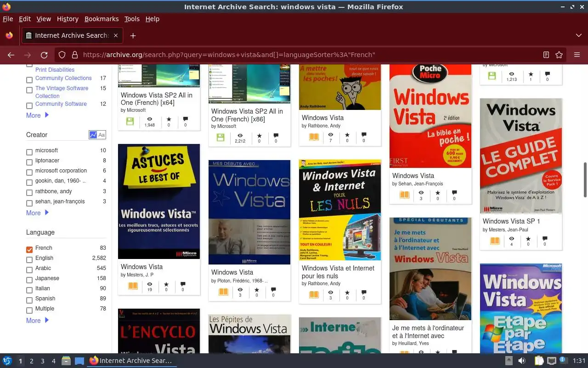Expand More under the Creator list

click(x=37, y=213)
